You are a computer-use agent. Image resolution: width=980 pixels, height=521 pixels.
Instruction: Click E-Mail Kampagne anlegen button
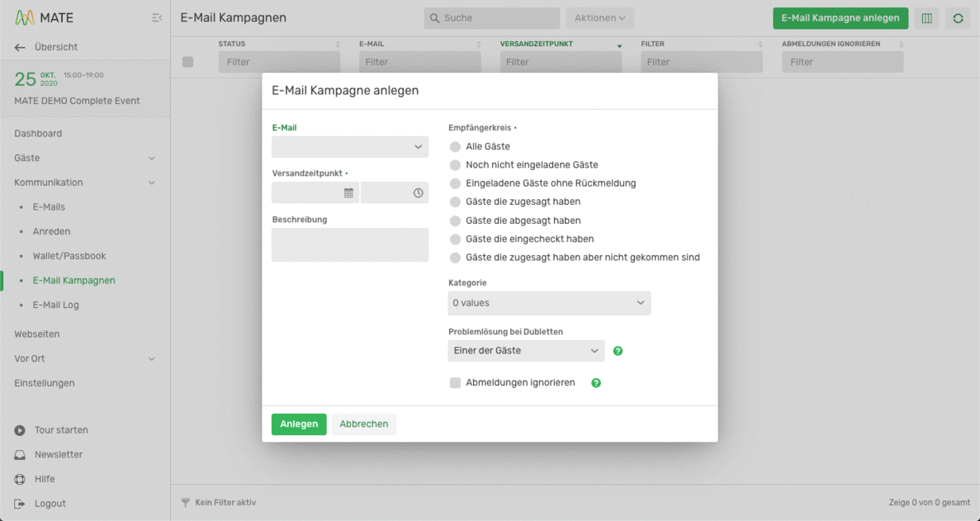point(841,18)
